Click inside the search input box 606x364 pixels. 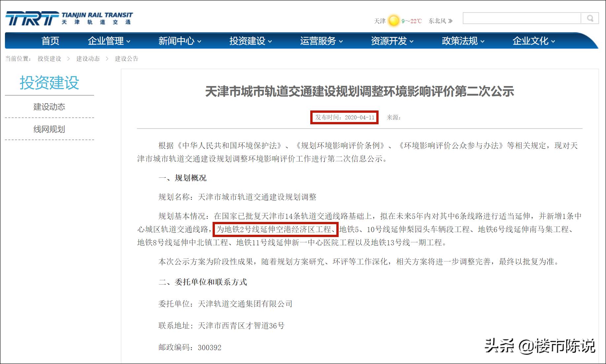(x=522, y=18)
